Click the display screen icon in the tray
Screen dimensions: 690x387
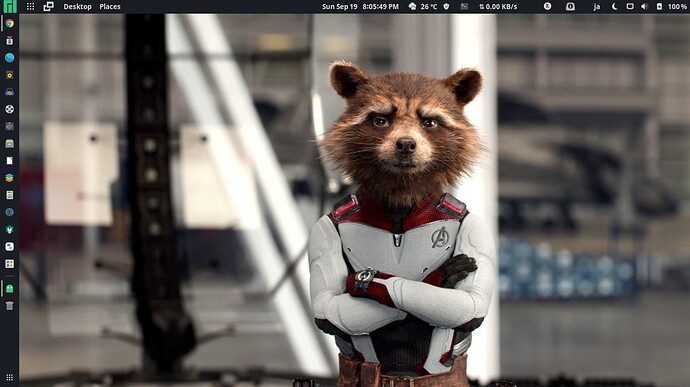[x=630, y=7]
